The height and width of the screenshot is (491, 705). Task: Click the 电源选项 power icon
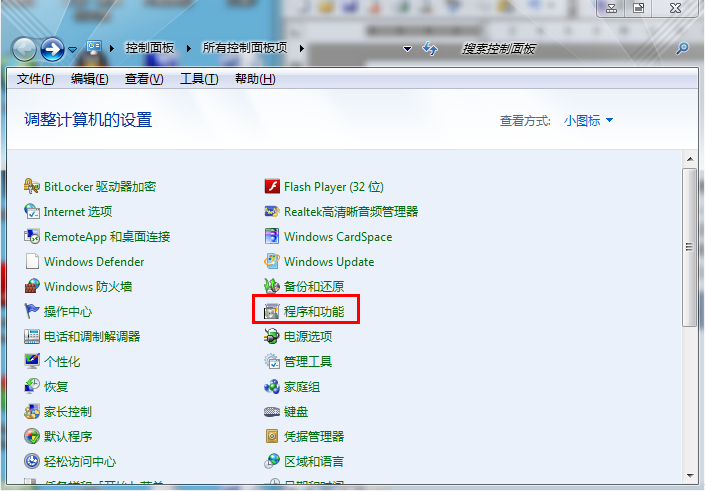(x=272, y=337)
